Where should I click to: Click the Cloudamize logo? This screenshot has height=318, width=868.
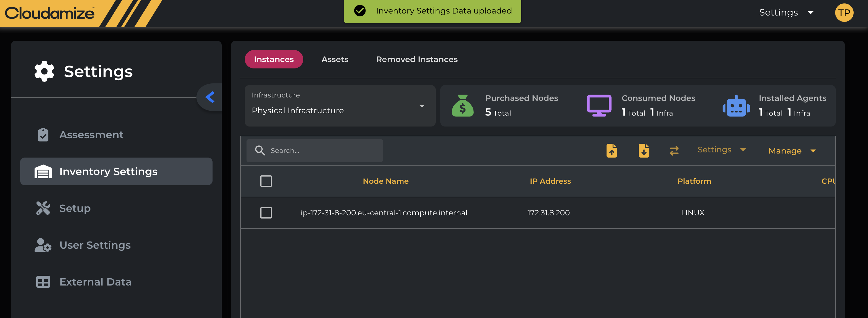(50, 13)
